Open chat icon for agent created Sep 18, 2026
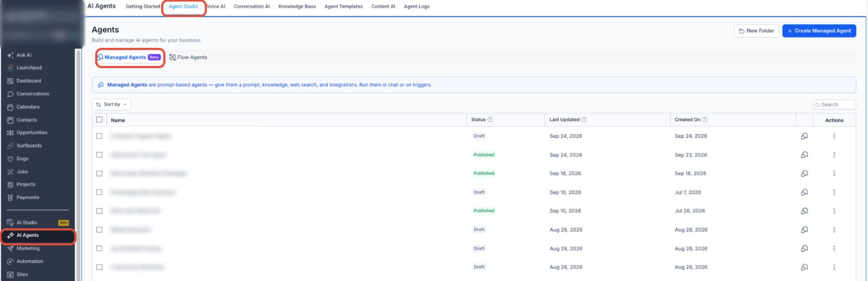The image size is (868, 281). pos(804,174)
